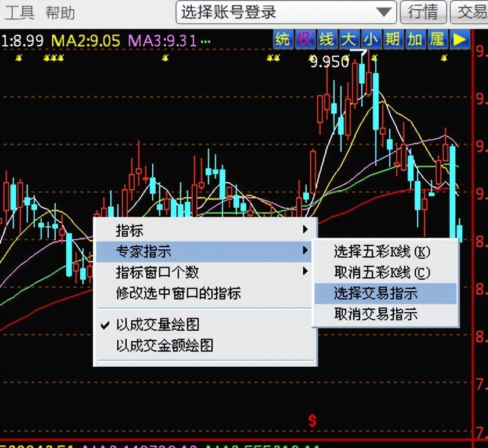Click the 权 adjustment toolbar icon
This screenshot has height=448, width=488.
305,39
